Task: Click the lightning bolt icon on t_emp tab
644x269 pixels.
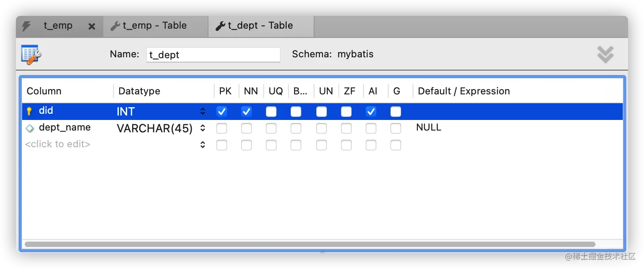Action: 27,26
